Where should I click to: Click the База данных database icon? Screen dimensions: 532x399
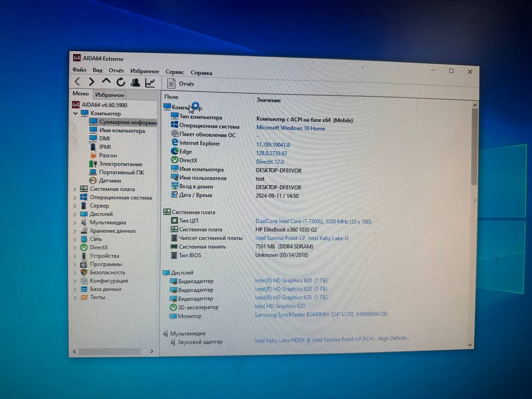point(84,288)
